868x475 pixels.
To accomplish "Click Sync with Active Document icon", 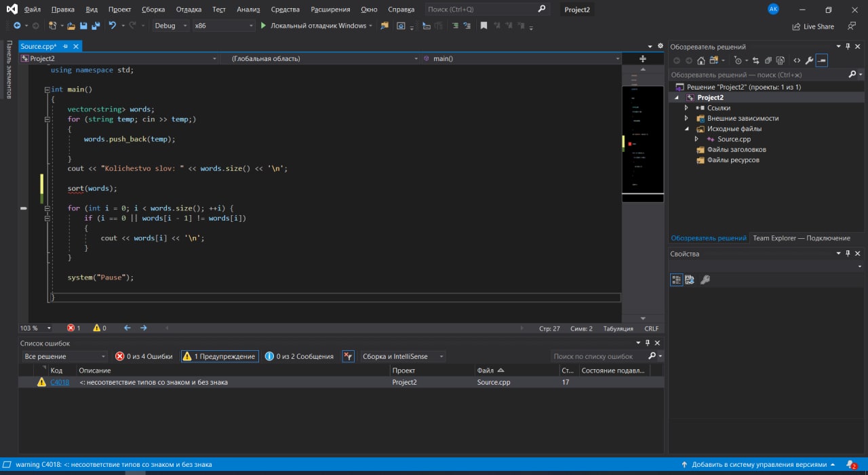I will 755,60.
